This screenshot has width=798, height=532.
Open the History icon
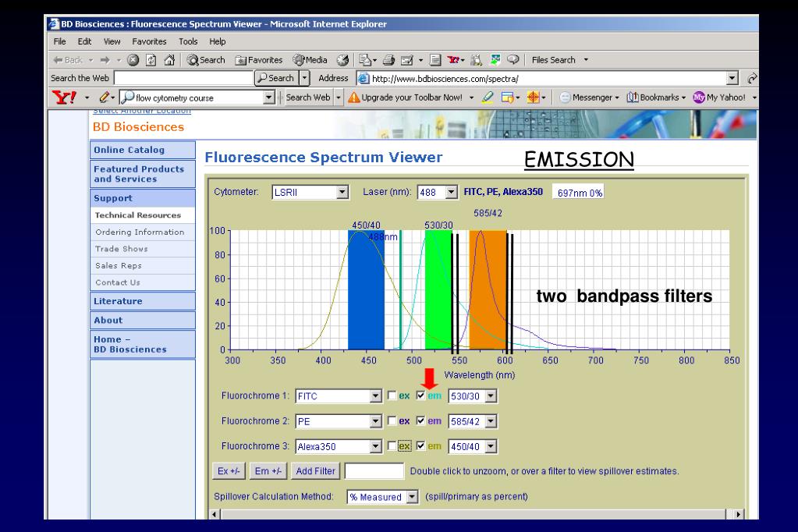[343, 60]
